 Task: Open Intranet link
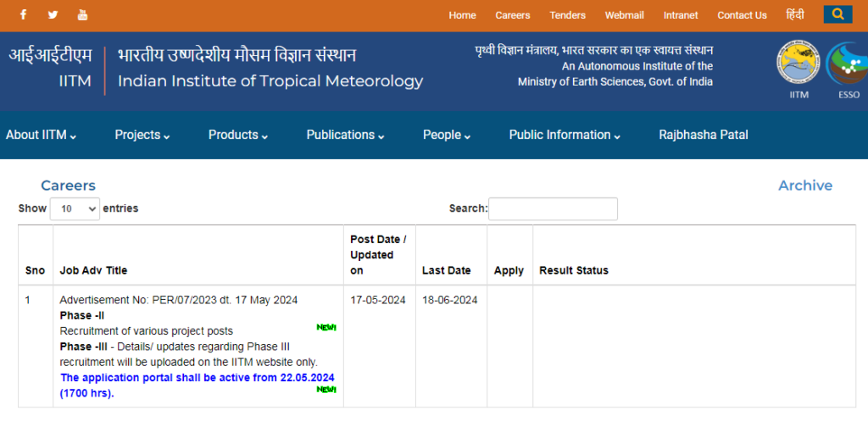click(x=681, y=15)
